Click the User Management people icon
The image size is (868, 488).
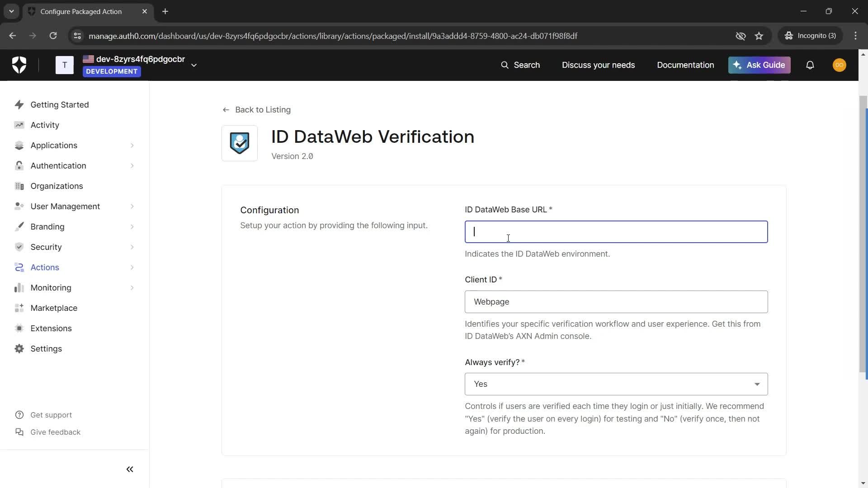click(19, 206)
